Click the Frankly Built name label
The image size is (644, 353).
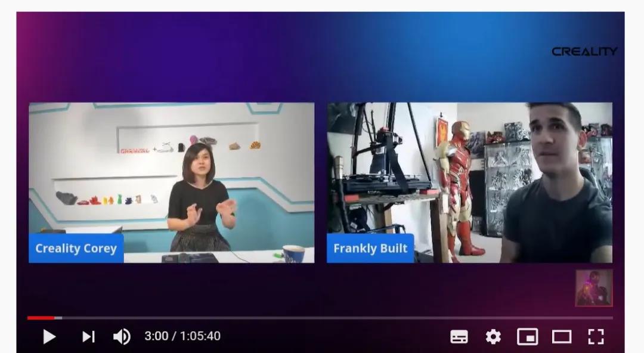[x=370, y=248]
